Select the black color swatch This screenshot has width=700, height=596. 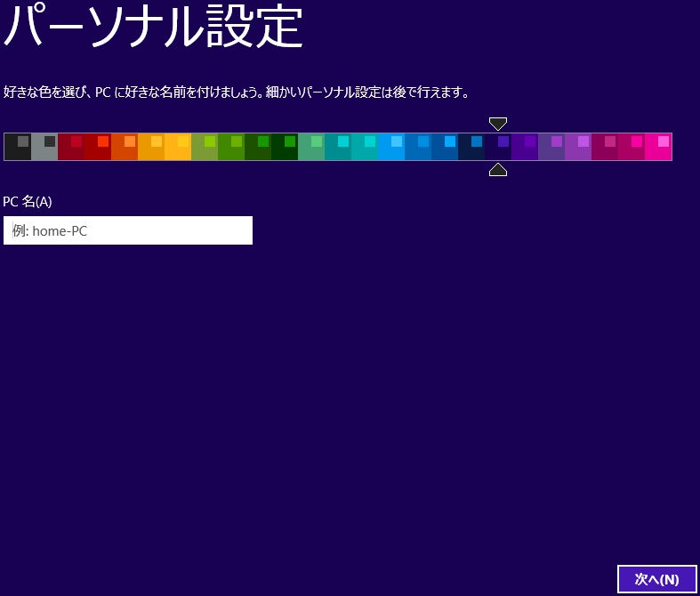coord(18,147)
